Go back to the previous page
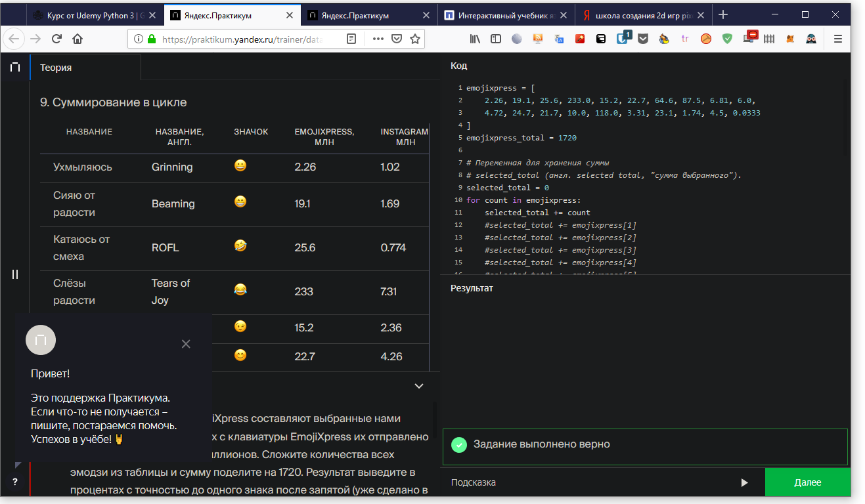865x504 pixels. point(14,39)
